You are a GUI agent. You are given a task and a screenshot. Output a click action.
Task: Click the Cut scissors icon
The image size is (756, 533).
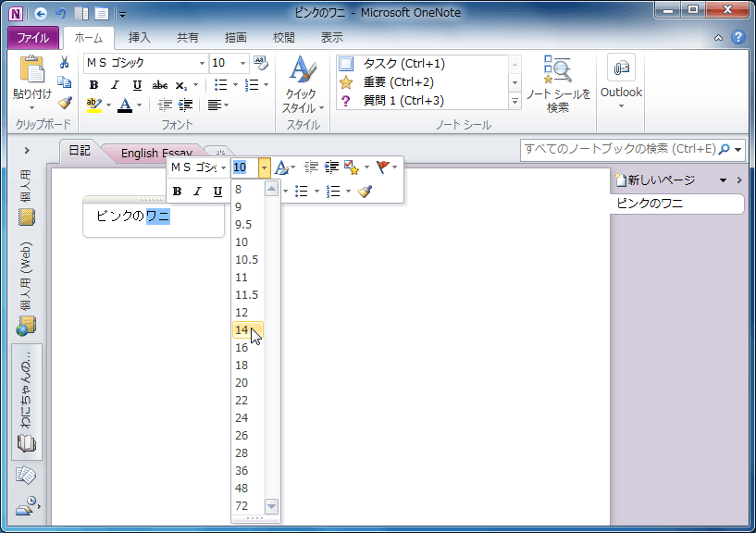click(x=64, y=63)
